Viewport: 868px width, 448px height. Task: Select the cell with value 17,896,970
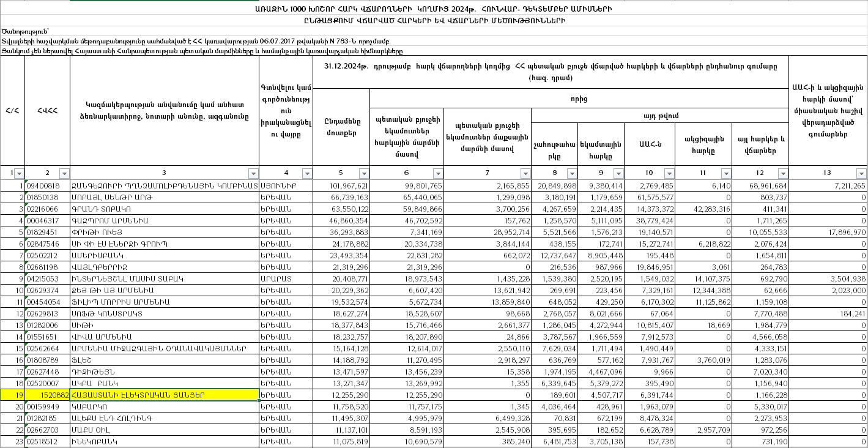(828, 232)
